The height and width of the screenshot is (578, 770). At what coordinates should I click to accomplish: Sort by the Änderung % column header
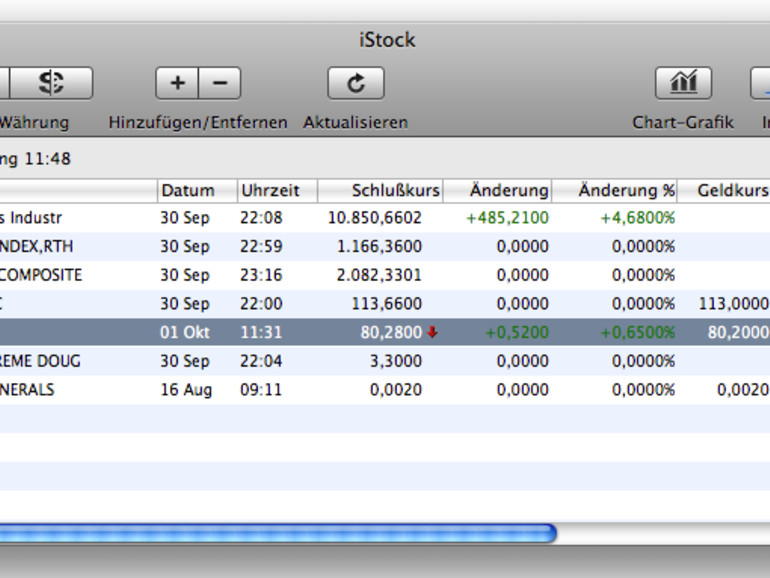pyautogui.click(x=615, y=191)
